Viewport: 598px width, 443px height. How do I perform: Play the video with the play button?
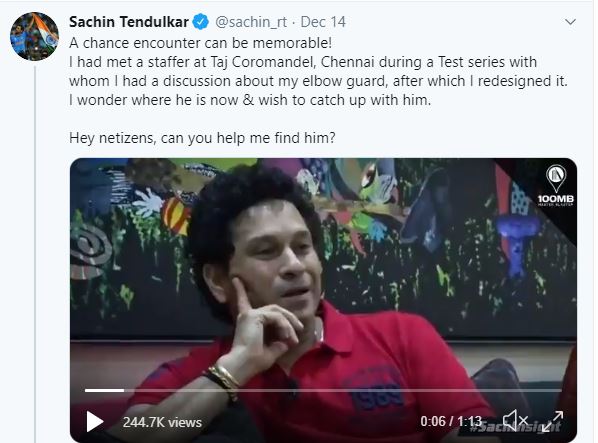[95, 422]
